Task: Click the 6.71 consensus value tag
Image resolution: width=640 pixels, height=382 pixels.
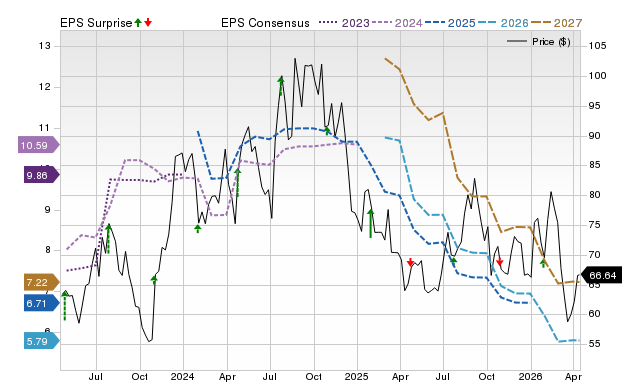Action: point(42,304)
